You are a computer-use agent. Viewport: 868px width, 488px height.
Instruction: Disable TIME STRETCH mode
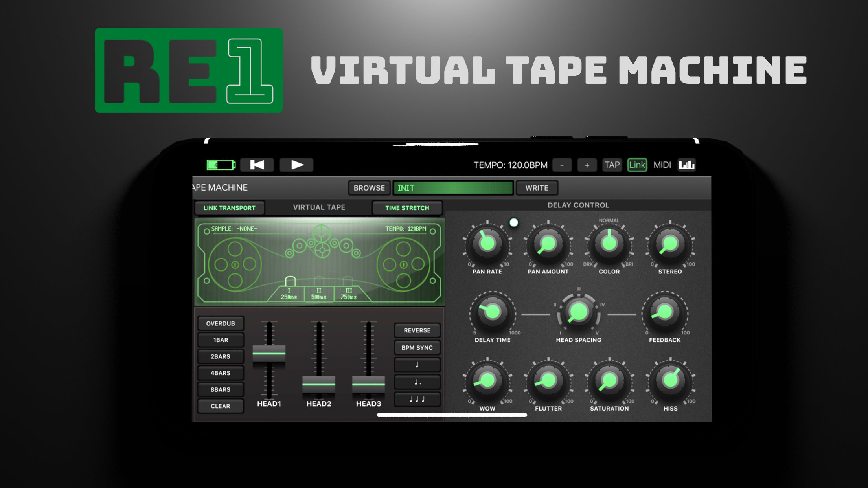click(x=407, y=208)
